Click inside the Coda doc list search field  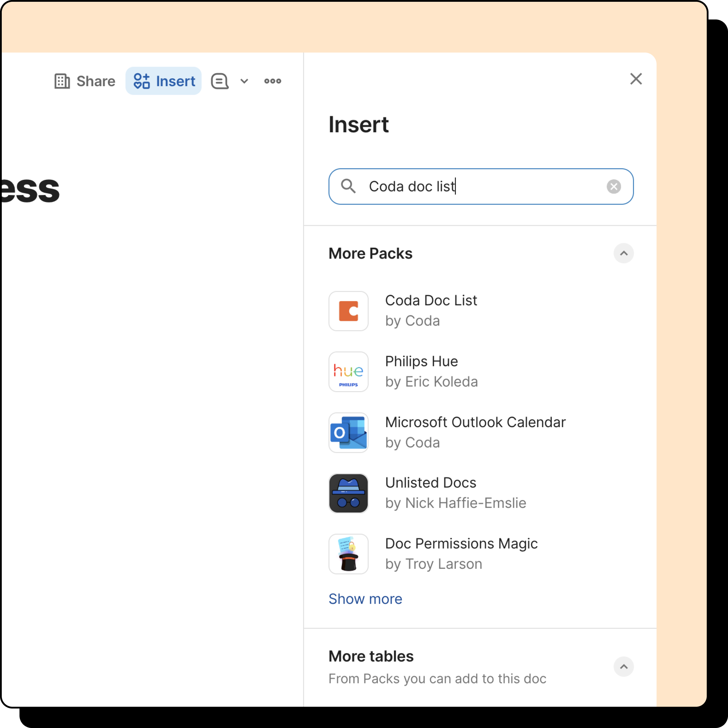click(x=482, y=186)
